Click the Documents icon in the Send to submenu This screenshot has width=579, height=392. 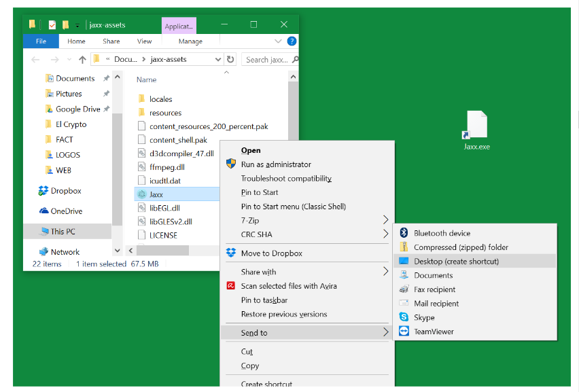click(x=404, y=275)
